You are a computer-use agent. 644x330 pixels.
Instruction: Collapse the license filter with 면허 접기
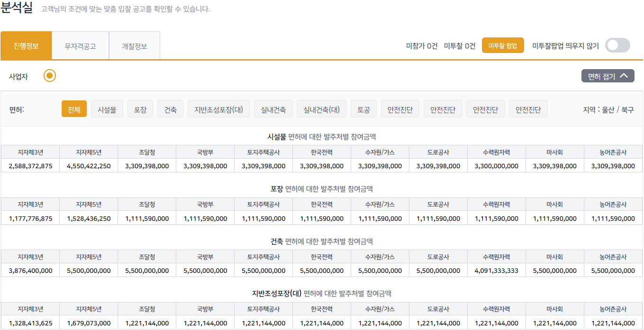coord(608,75)
